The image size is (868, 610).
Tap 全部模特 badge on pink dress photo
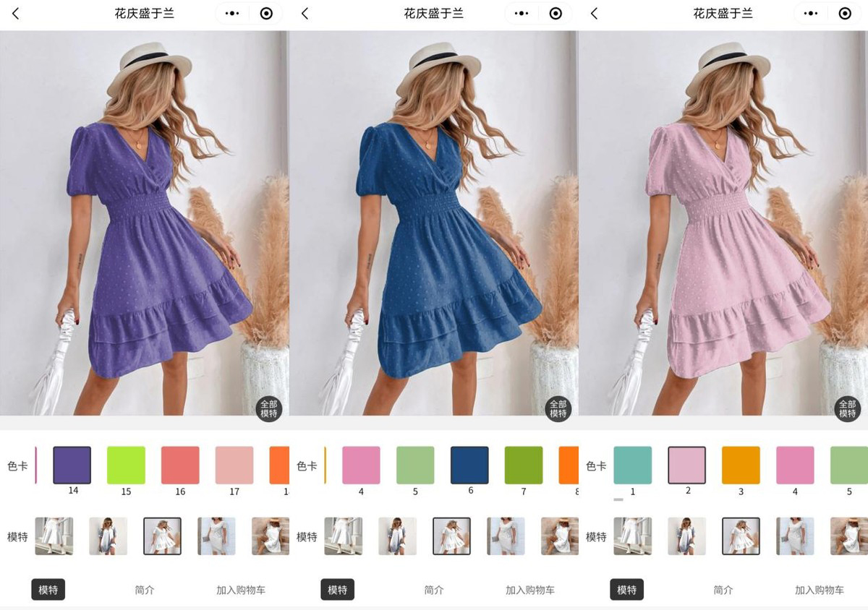848,408
